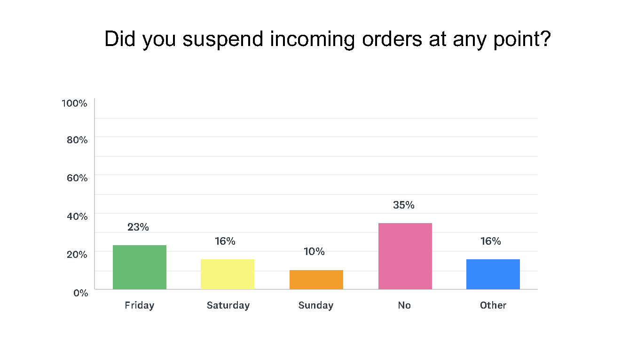621x364 pixels.
Task: Click the chart title about suspending incoming orders
Action: (327, 39)
